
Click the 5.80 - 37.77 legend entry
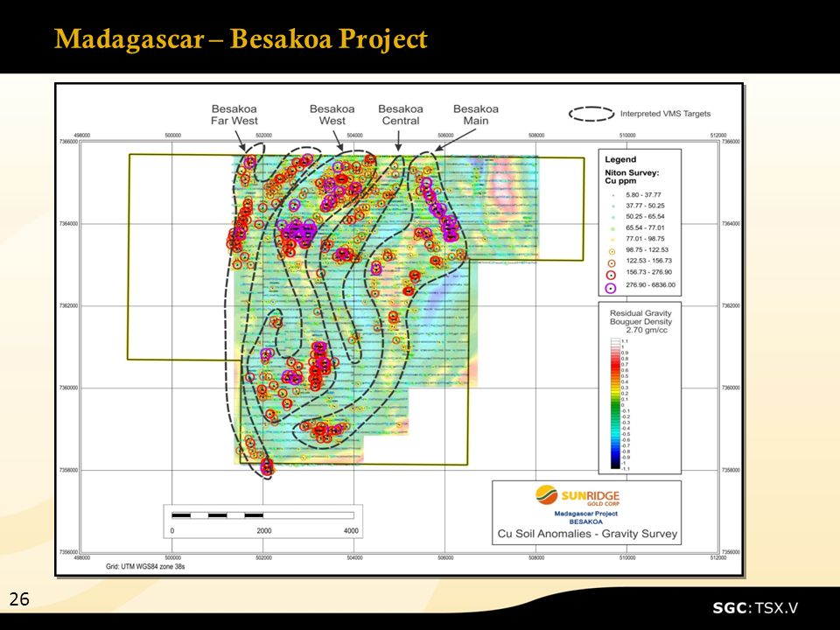click(x=643, y=195)
